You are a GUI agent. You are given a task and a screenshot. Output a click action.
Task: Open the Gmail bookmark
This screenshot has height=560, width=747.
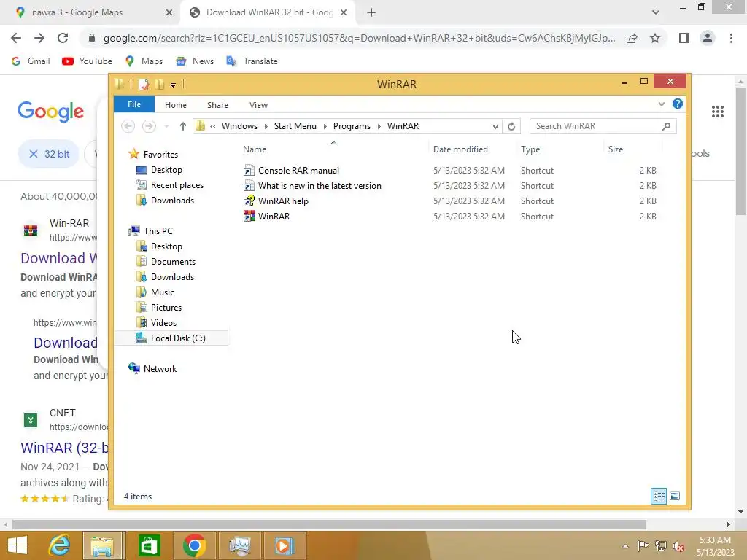pyautogui.click(x=31, y=61)
